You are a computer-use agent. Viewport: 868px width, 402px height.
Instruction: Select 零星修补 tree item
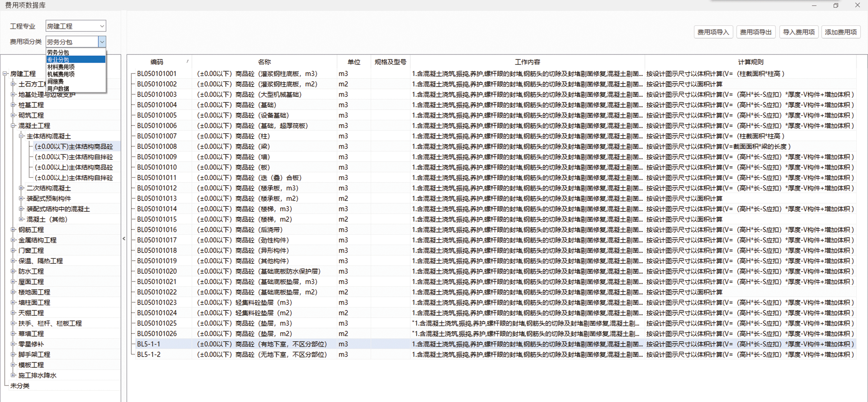[31, 344]
